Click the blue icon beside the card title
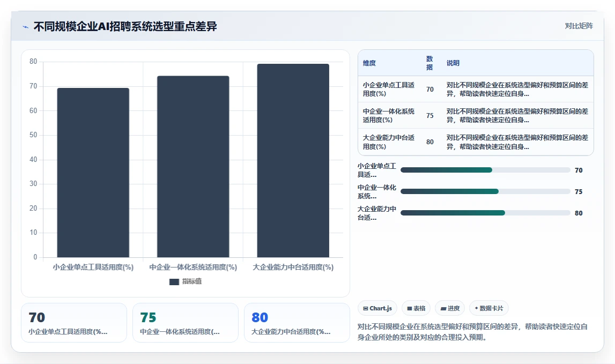 pyautogui.click(x=26, y=27)
